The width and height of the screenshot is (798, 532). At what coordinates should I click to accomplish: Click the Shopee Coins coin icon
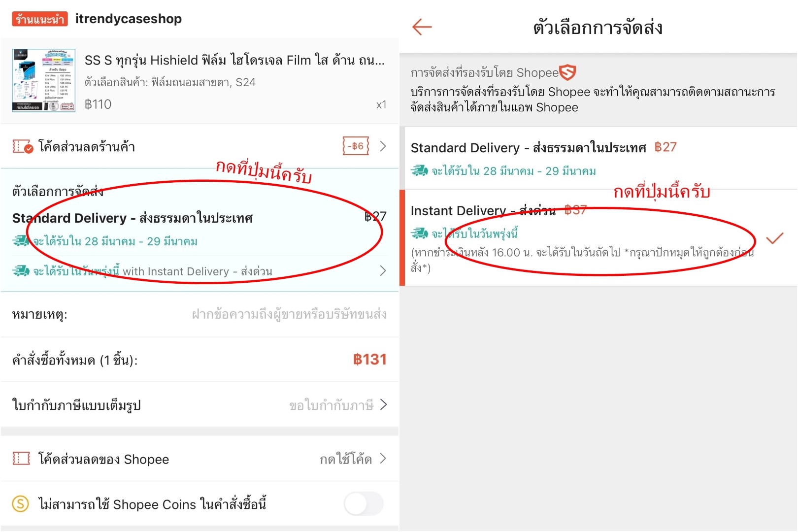tap(21, 504)
